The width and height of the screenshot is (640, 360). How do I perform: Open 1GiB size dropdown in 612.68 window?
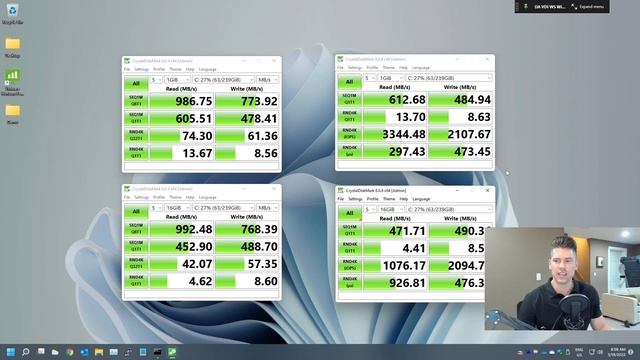click(x=391, y=78)
